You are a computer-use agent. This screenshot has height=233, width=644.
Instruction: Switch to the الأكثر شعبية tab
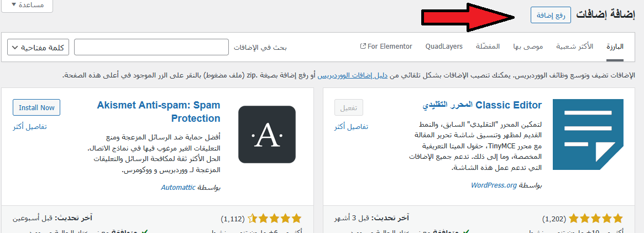(x=574, y=46)
